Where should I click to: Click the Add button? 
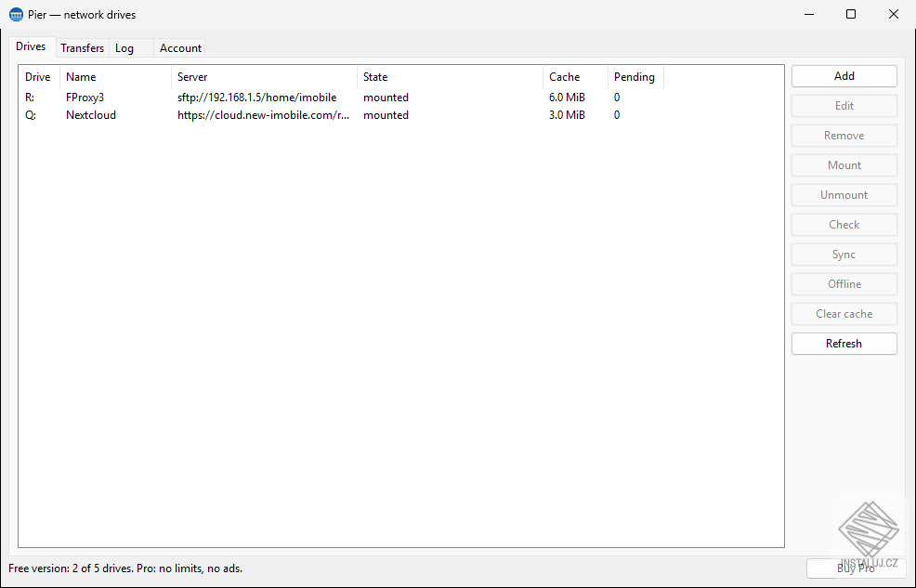tap(844, 76)
